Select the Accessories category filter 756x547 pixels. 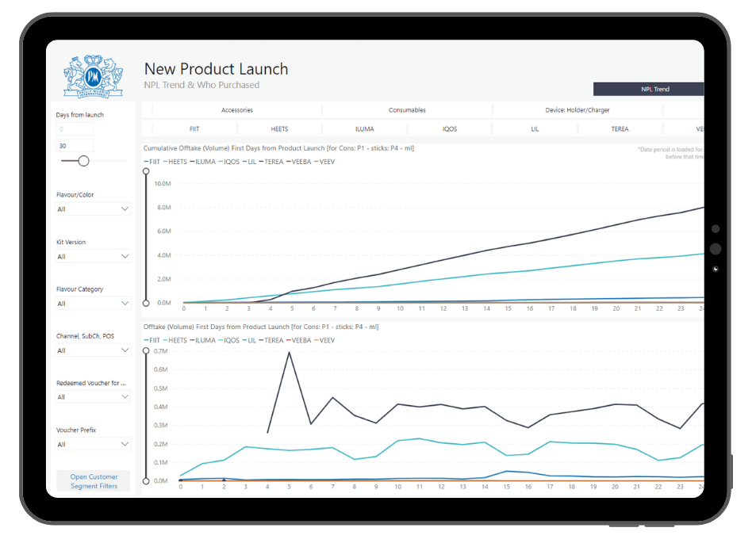click(236, 110)
